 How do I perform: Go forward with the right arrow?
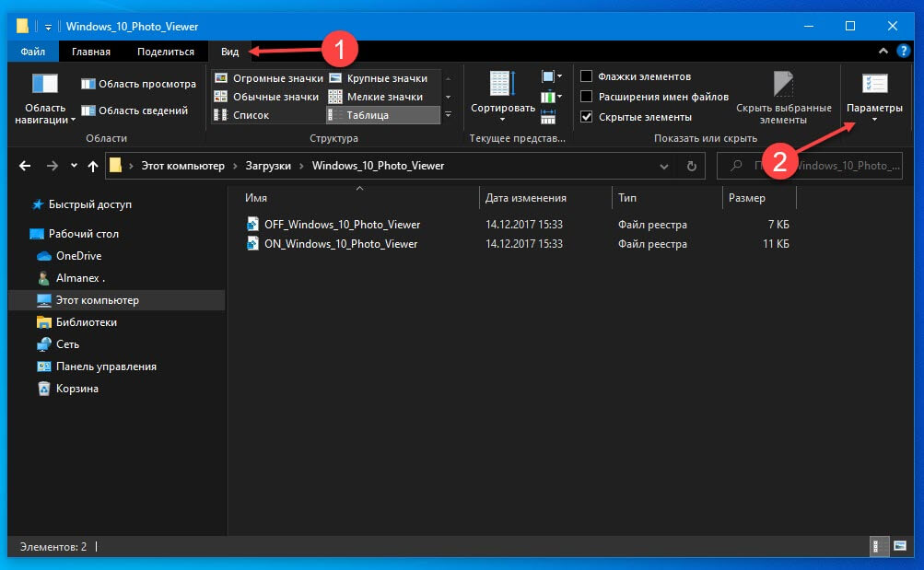click(52, 166)
